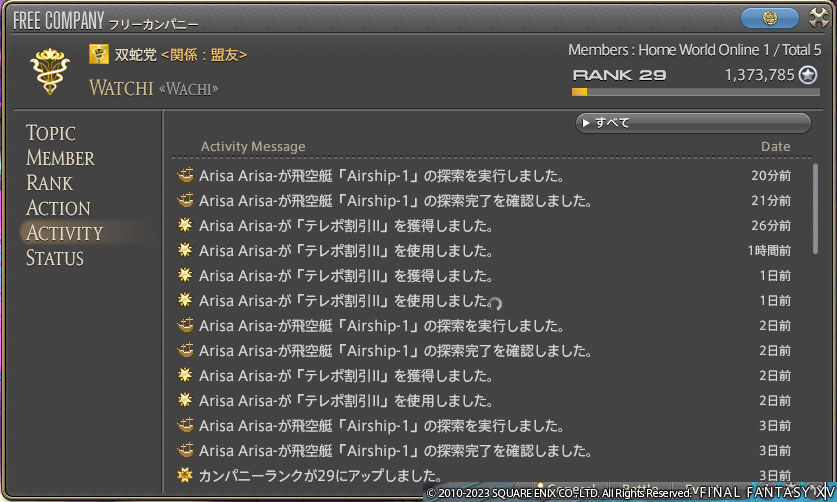Click star icon of the 1時間前 entry
The width and height of the screenshot is (837, 502).
point(185,250)
